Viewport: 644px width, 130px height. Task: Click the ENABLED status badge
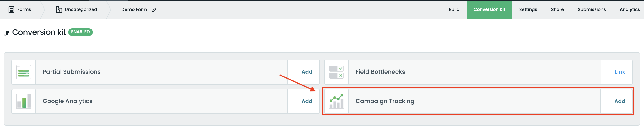click(x=80, y=32)
